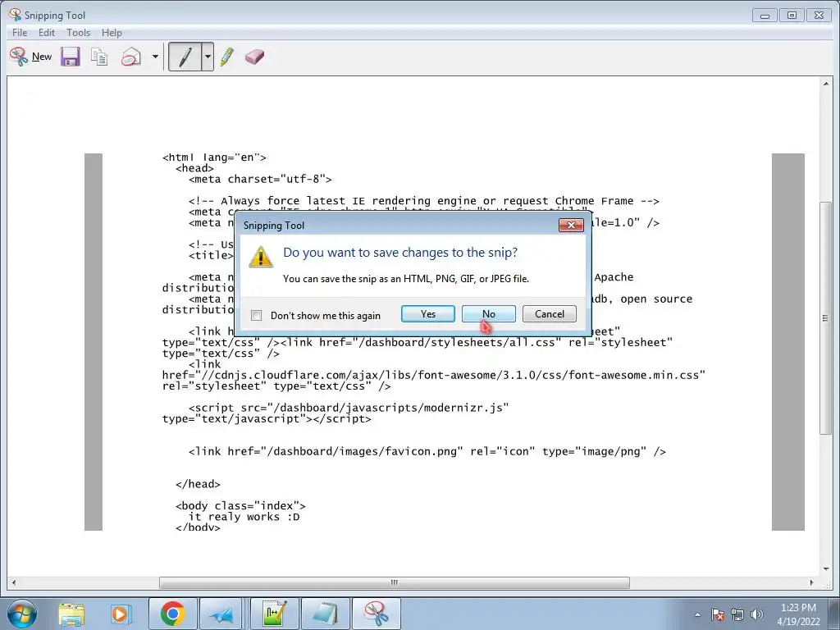Click the New snip scissors icon
Image resolution: width=840 pixels, height=630 pixels.
[19, 57]
